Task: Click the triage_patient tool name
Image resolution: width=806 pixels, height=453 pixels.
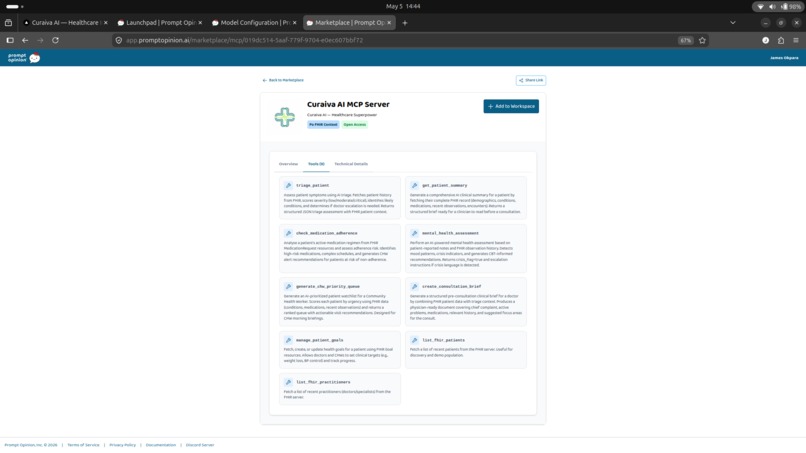Action: coord(313,185)
